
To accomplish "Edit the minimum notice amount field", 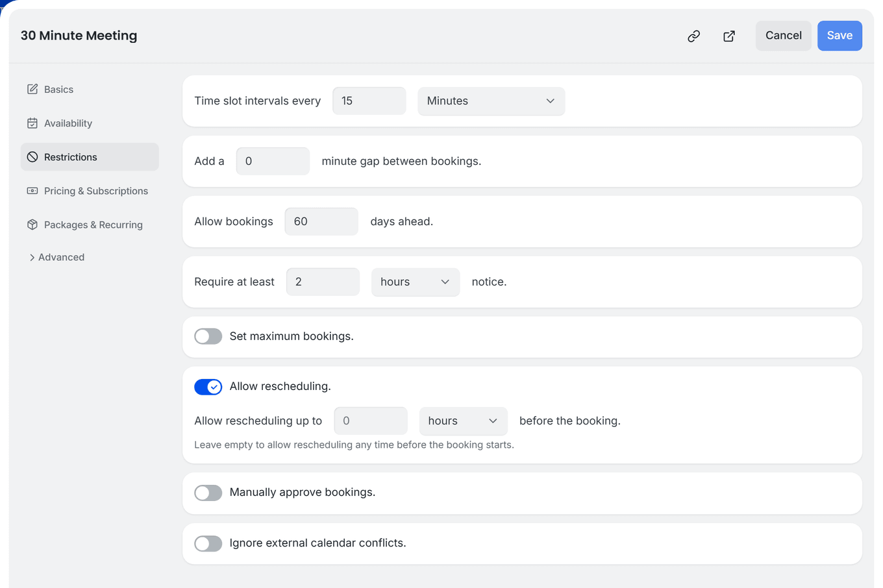I will (323, 282).
